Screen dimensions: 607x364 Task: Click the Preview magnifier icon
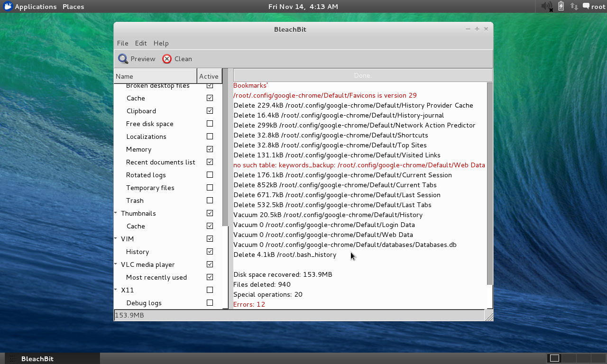pos(123,59)
